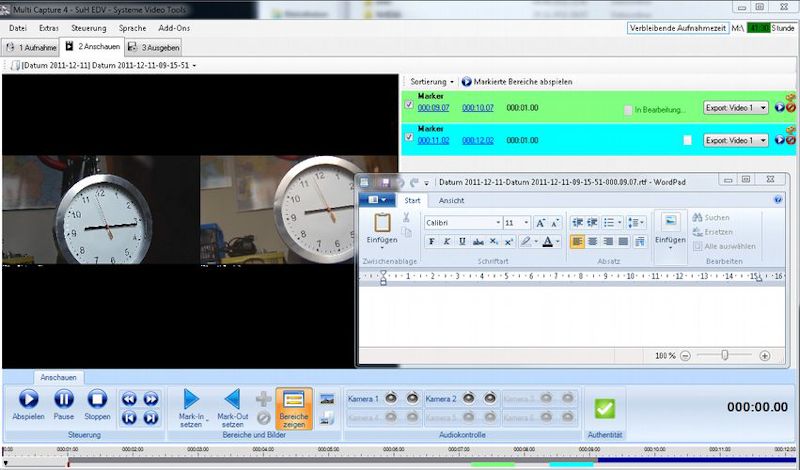Screen dimensions: 800x470
Task: Open the Export Video 1 dropdown in first row
Action: tap(735, 108)
